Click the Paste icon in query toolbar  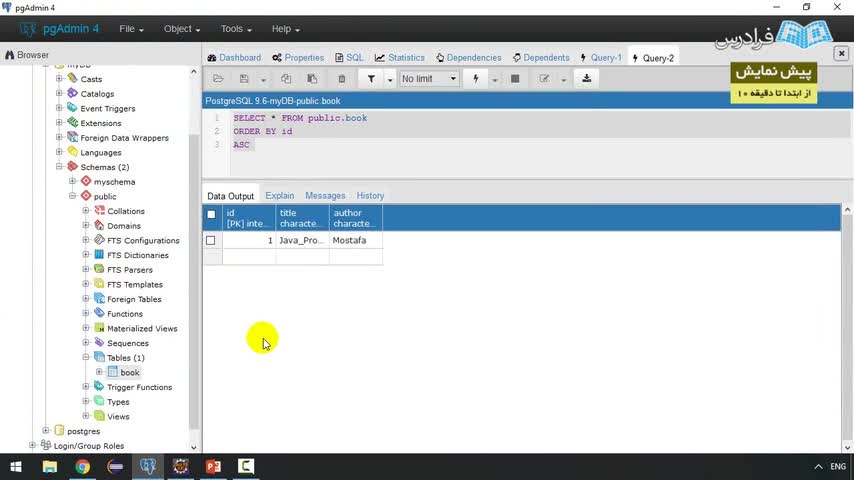tap(312, 79)
